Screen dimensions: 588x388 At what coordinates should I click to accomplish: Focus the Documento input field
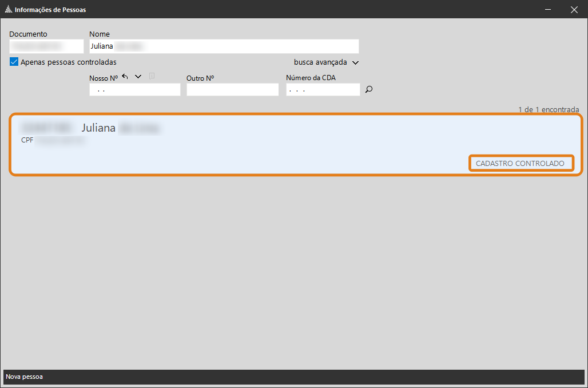(x=46, y=46)
